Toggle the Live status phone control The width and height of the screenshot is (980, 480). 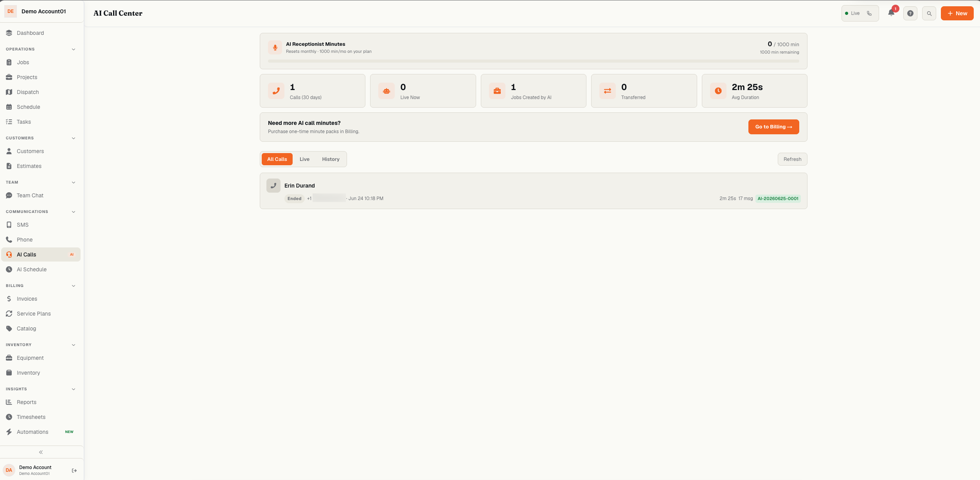860,13
